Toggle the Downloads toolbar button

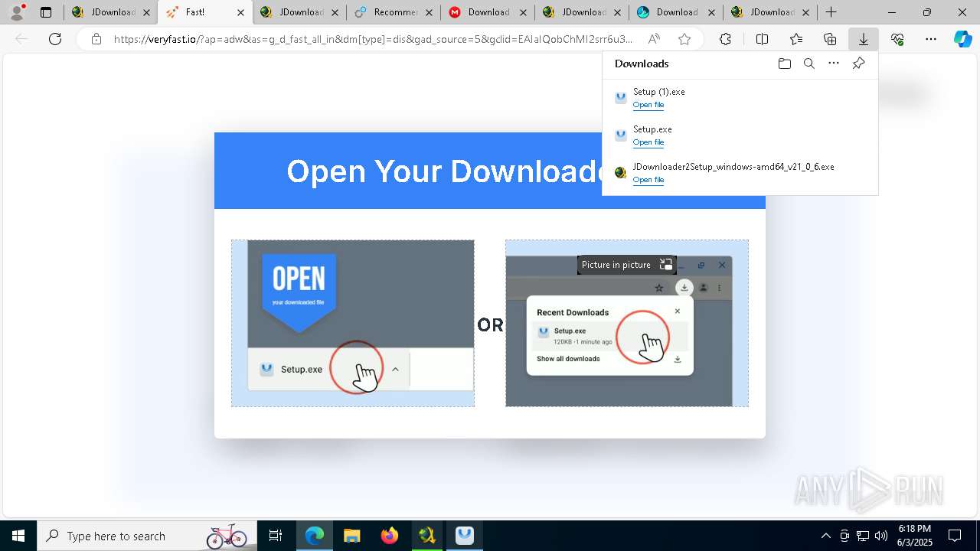coord(864,39)
